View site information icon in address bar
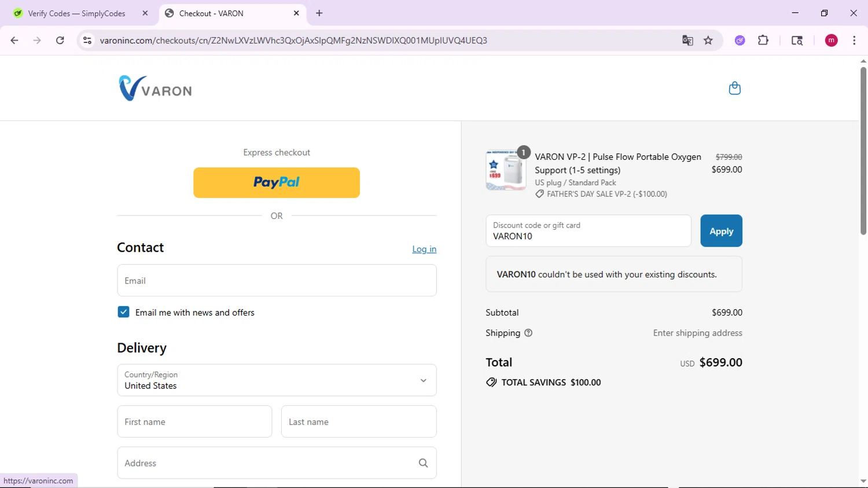This screenshot has width=868, height=488. pyautogui.click(x=87, y=41)
